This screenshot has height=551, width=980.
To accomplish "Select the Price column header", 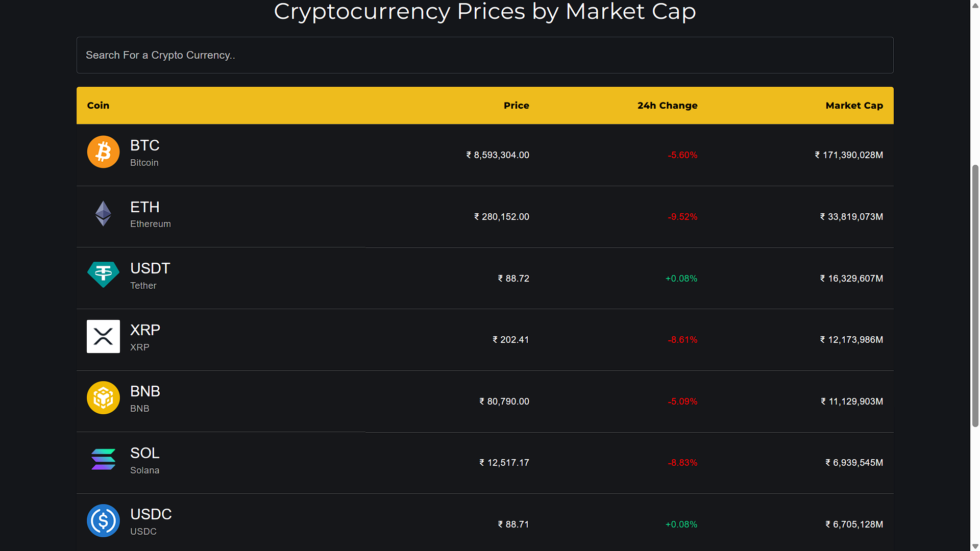I will click(516, 106).
